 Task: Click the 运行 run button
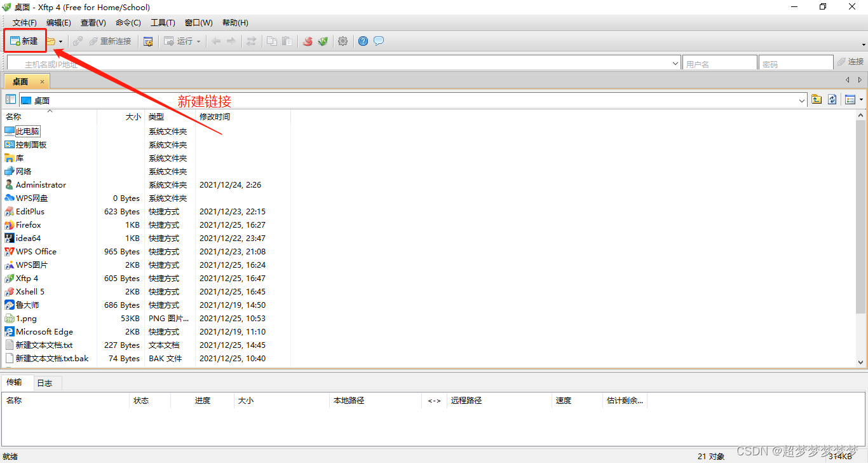(x=179, y=41)
